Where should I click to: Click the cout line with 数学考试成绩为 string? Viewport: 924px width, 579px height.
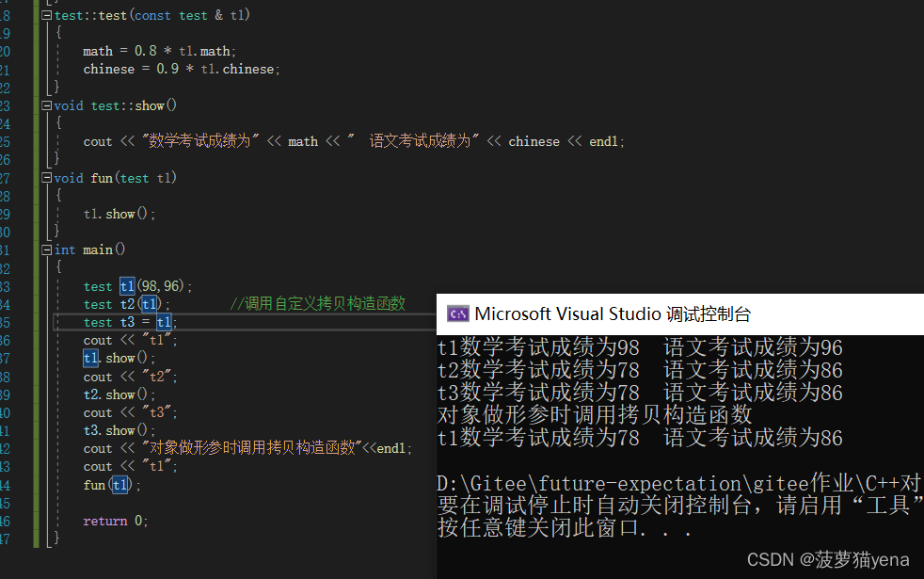click(354, 141)
